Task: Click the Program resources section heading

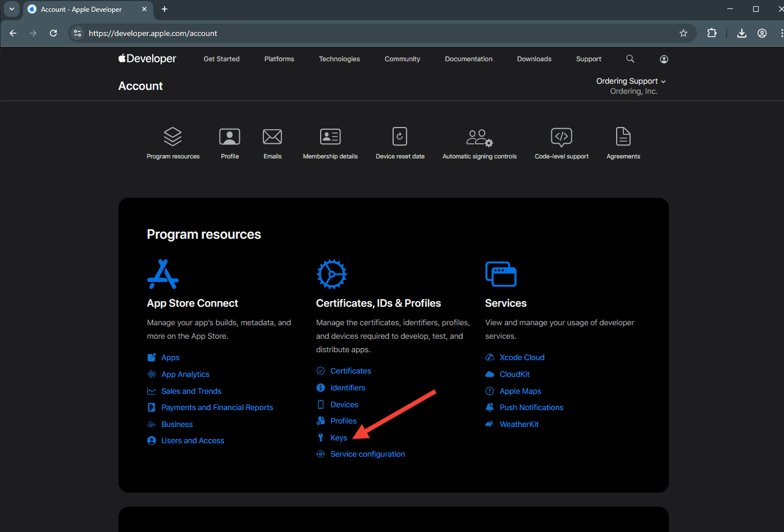Action: [x=204, y=234]
